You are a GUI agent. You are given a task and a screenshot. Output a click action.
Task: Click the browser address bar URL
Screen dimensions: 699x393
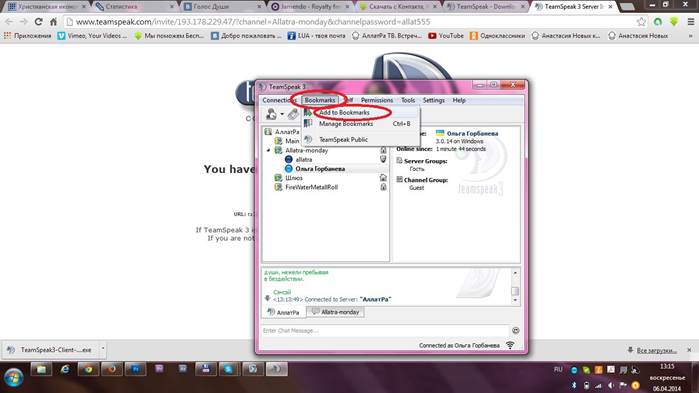click(x=253, y=22)
